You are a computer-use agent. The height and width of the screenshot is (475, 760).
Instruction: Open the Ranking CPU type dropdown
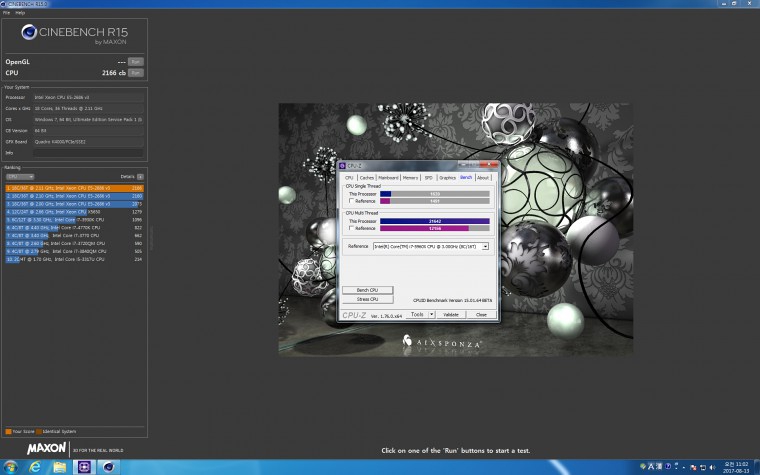click(19, 176)
